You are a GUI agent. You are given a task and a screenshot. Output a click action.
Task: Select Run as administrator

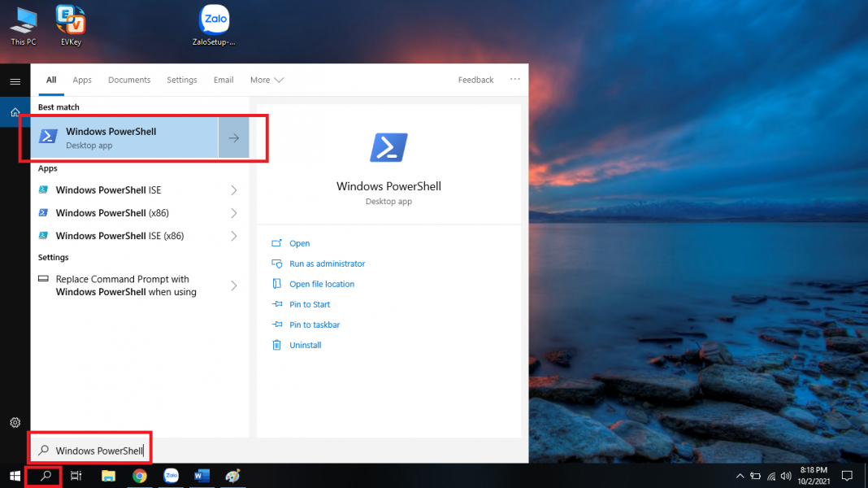(x=327, y=264)
